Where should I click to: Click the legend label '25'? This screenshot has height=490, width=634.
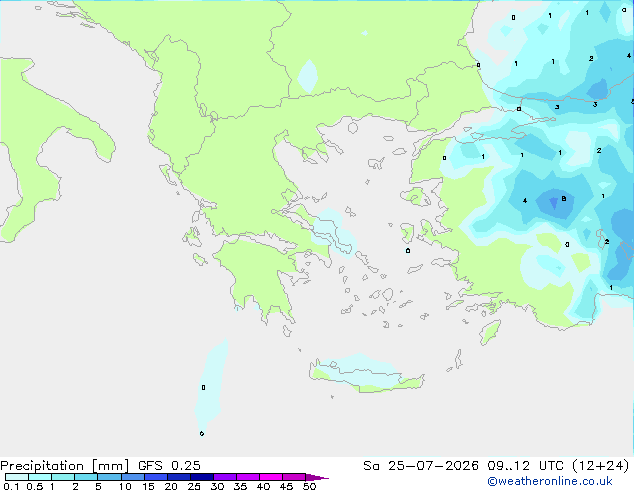pyautogui.click(x=194, y=486)
